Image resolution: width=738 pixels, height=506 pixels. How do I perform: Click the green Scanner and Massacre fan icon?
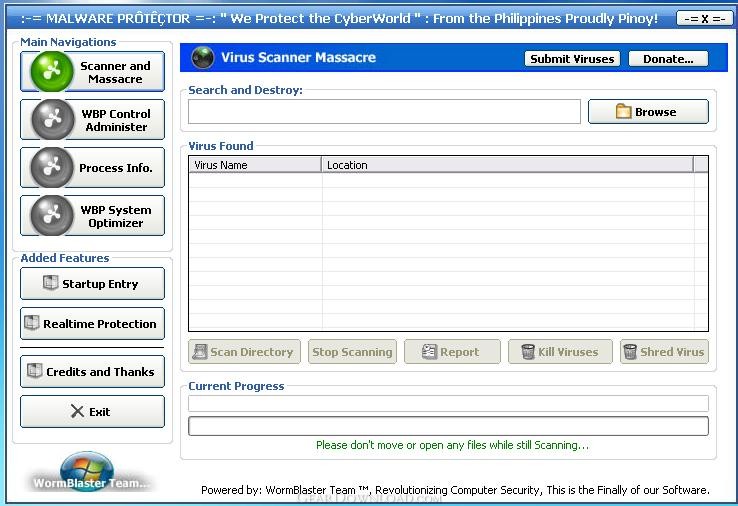(51, 72)
